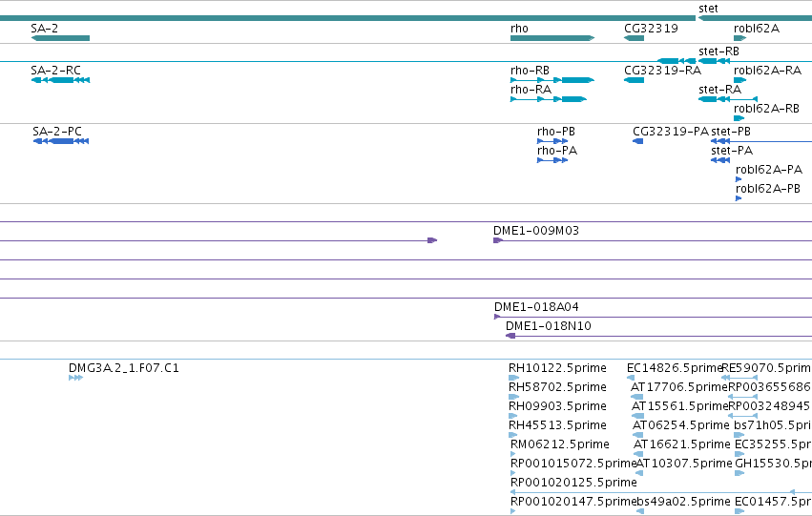
Task: Click the DME1-018N10 clone label
Action: (x=549, y=326)
